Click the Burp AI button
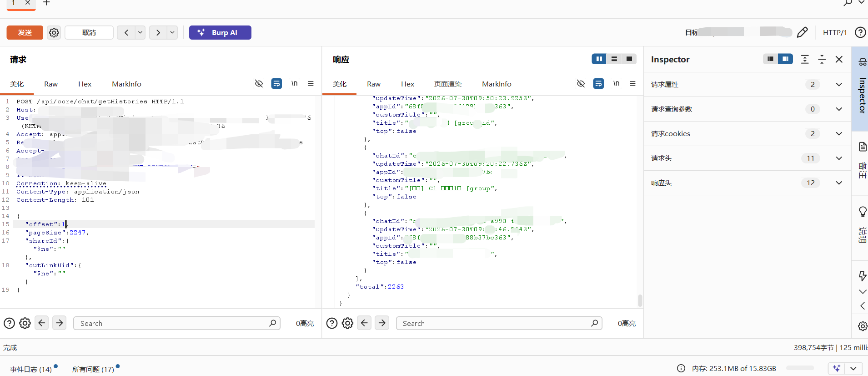Image resolution: width=868 pixels, height=376 pixels. click(220, 33)
